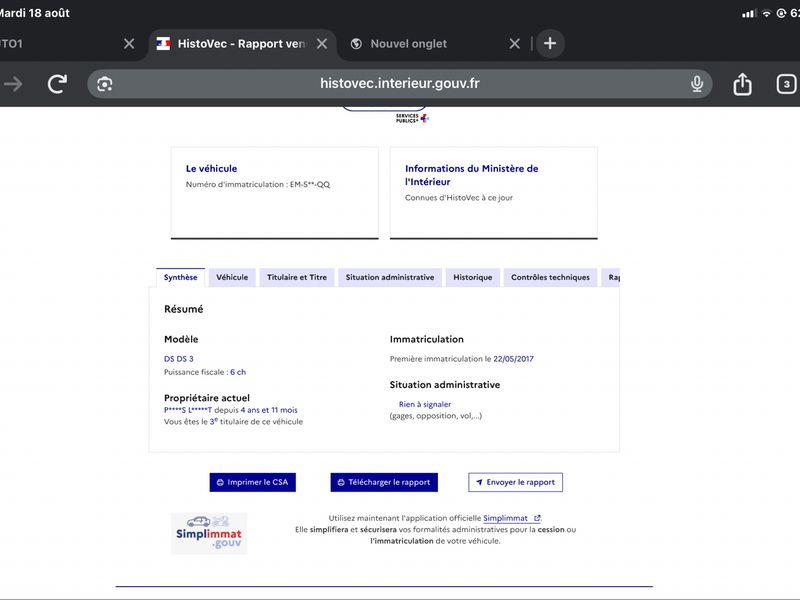This screenshot has height=600, width=800.
Task: Click the Propriétaire actuel heading
Action: 207,398
